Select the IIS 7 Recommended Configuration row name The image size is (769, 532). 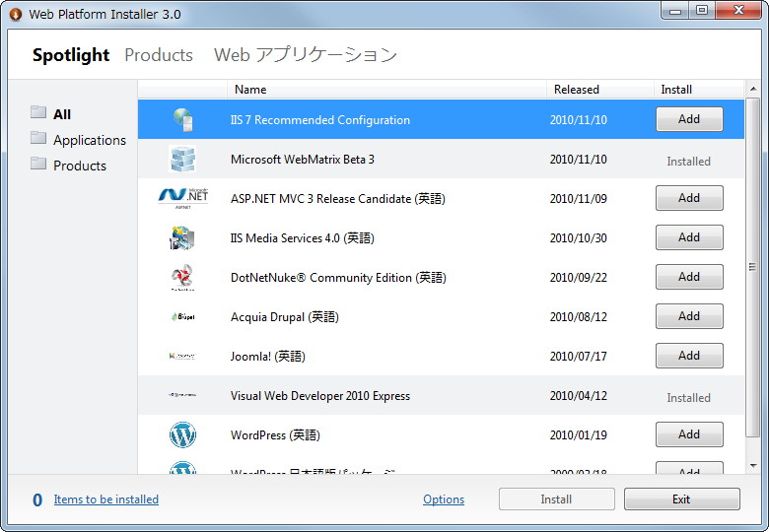[x=320, y=120]
